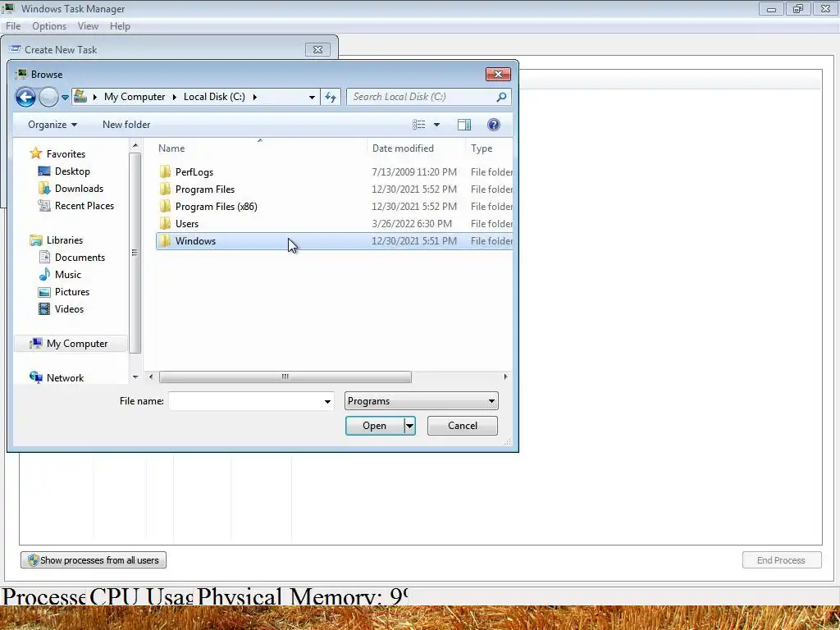Viewport: 840px width, 630px height.
Task: Click the Cancel button
Action: pos(463,426)
